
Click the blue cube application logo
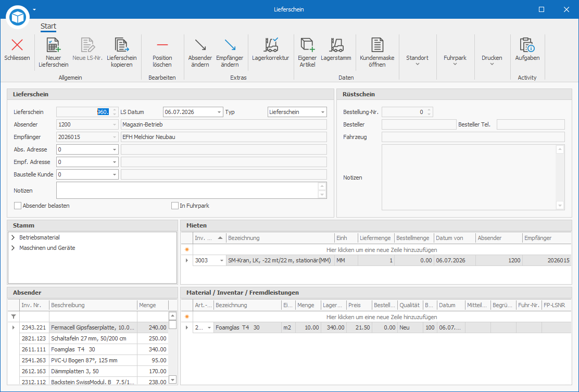17,17
